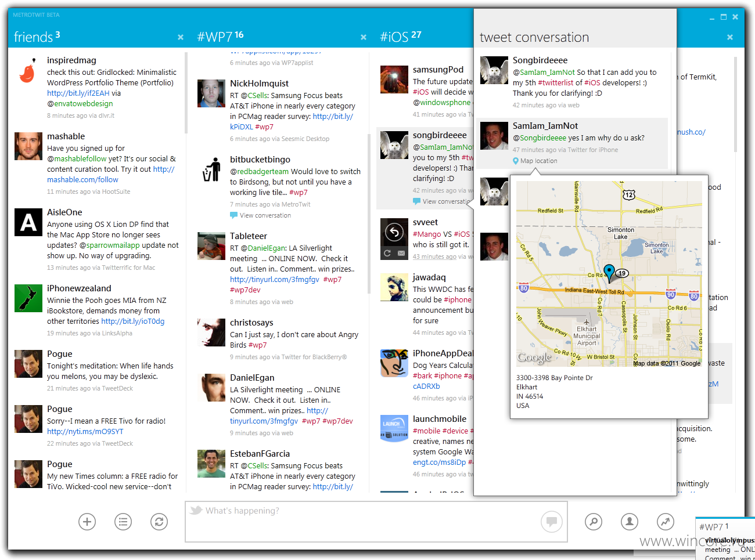This screenshot has width=755, height=560.
Task: Open @envatowebdesign mention link
Action: coord(80,103)
